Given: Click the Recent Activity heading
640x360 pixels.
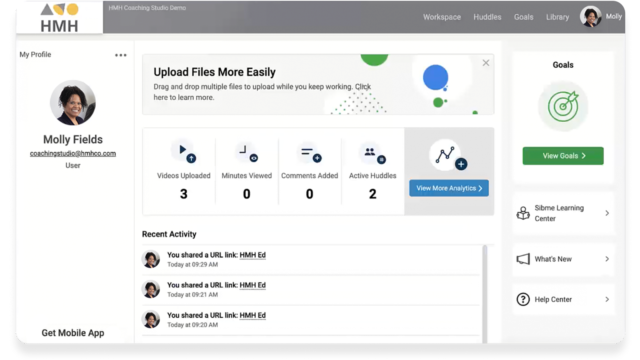Looking at the screenshot, I should point(169,234).
